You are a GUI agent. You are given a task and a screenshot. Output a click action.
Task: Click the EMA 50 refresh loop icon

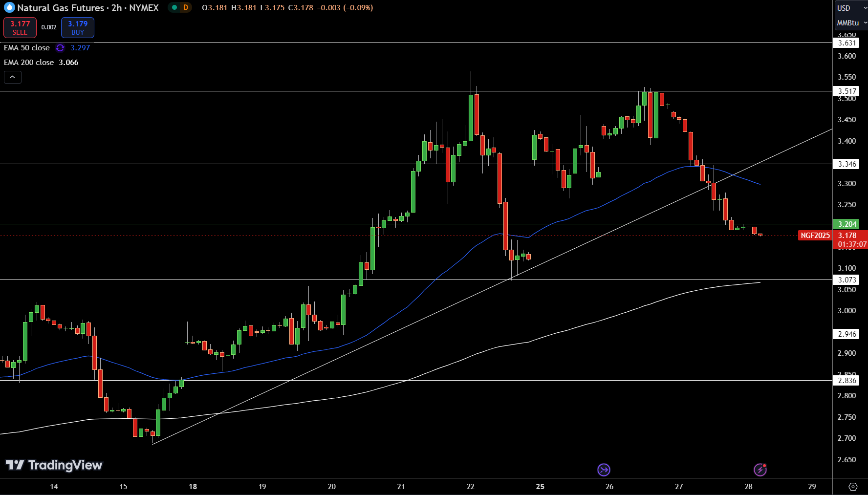tap(60, 48)
